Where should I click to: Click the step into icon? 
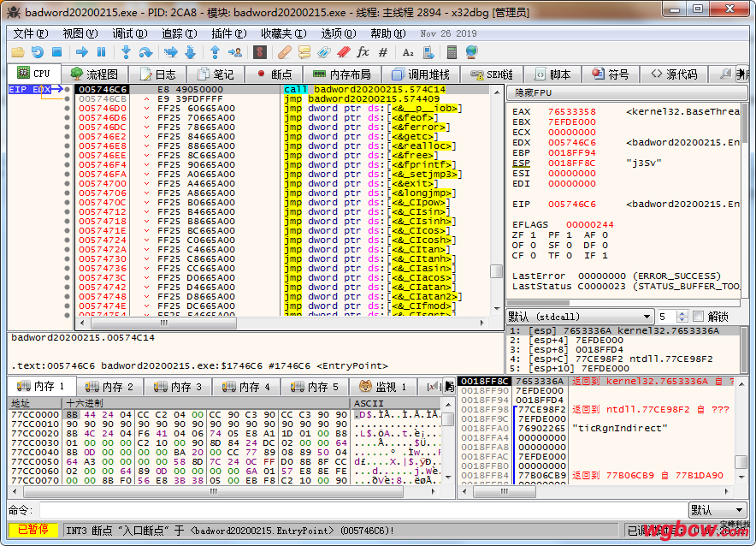(x=126, y=52)
